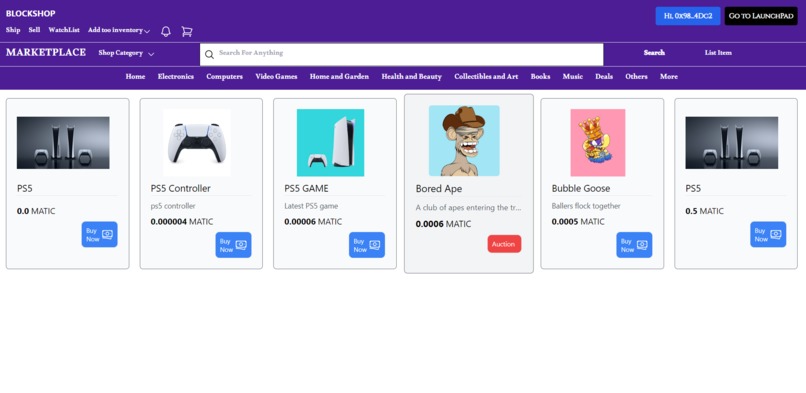Screen dimensions: 806x393
Task: Click the List Item button
Action: tap(718, 53)
